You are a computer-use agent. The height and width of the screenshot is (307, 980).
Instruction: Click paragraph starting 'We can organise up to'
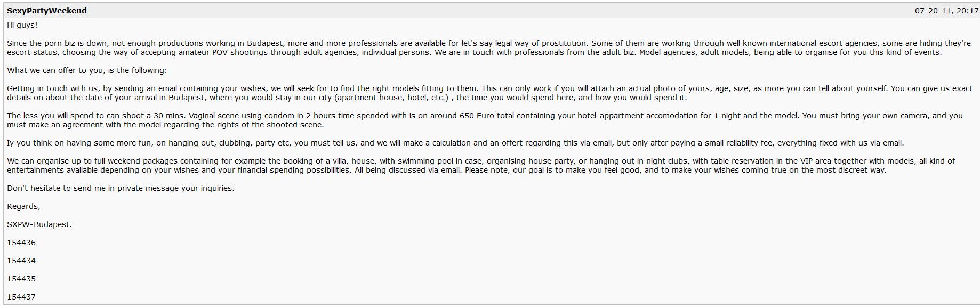point(320,165)
